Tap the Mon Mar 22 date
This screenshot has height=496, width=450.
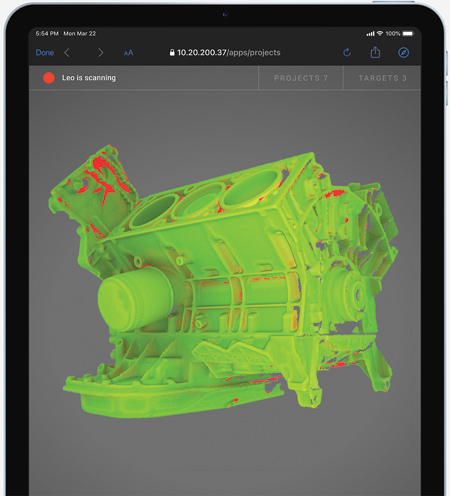[x=80, y=34]
